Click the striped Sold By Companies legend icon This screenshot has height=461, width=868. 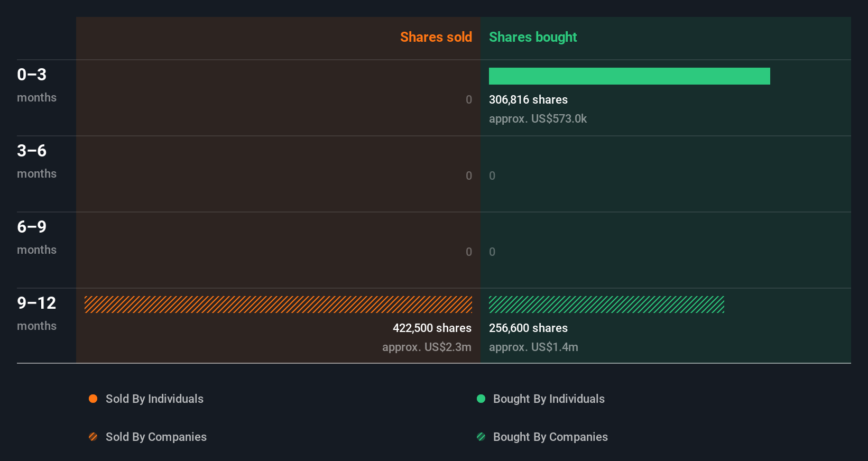(93, 437)
